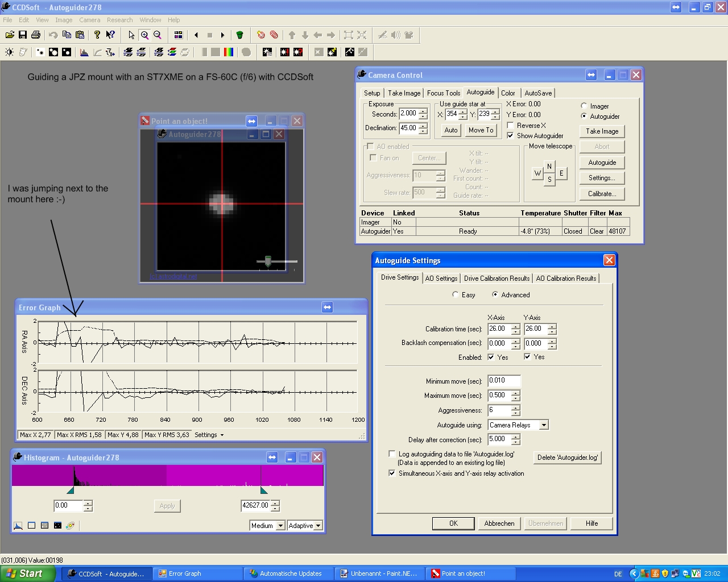Click the Paste clipboard icon
Image resolution: width=728 pixels, height=582 pixels.
80,35
